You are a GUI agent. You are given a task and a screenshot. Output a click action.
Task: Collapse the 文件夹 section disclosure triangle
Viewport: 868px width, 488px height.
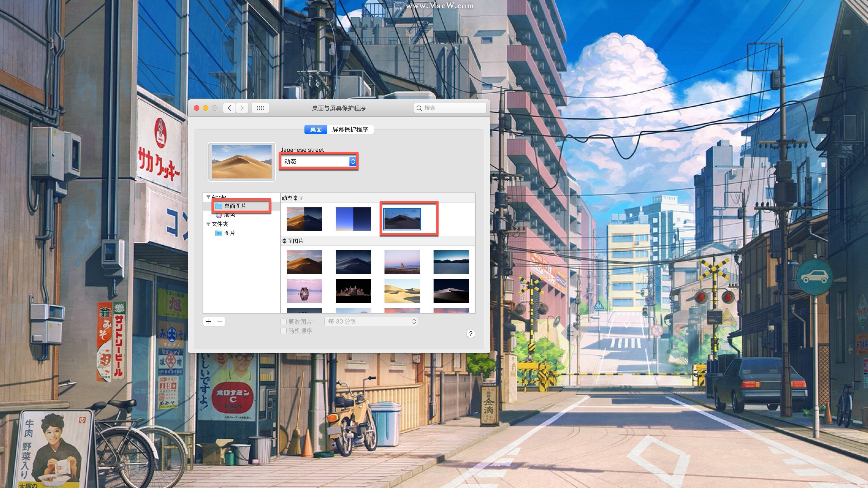[208, 224]
